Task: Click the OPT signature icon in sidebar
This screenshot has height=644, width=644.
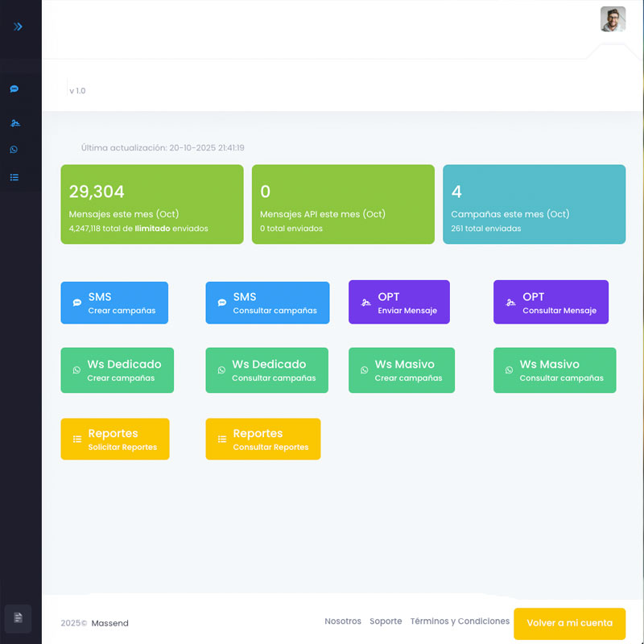Action: 14,123
